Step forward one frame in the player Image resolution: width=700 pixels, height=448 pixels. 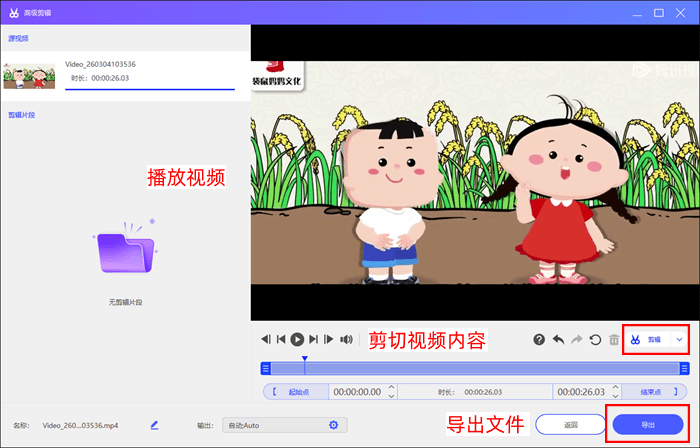329,340
